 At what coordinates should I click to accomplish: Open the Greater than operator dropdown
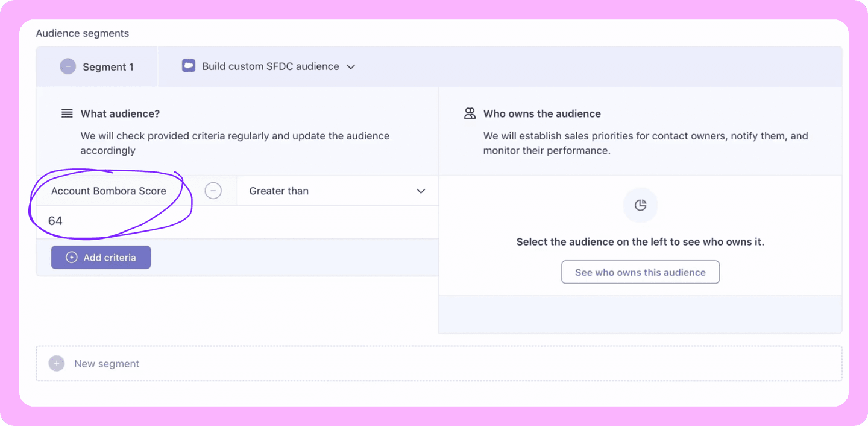tap(338, 191)
